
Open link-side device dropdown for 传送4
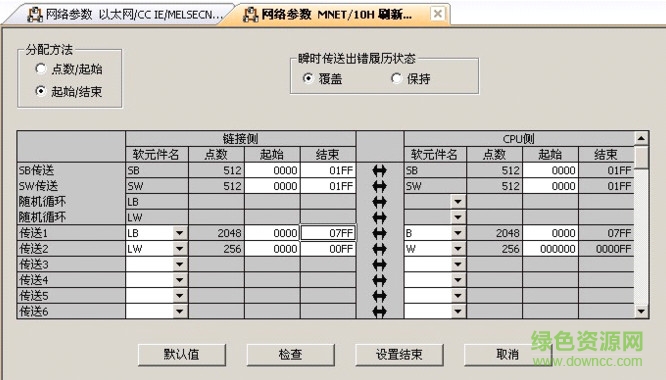tap(180, 280)
